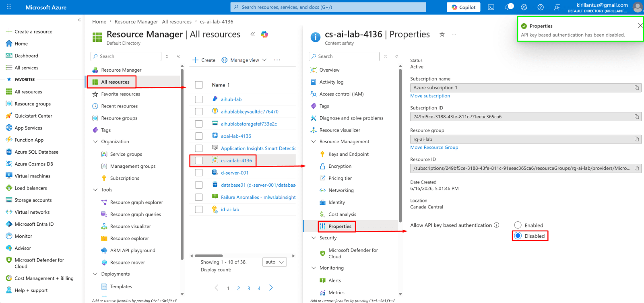
Task: Tick the checkbox for aihub-lab
Action: tap(199, 99)
